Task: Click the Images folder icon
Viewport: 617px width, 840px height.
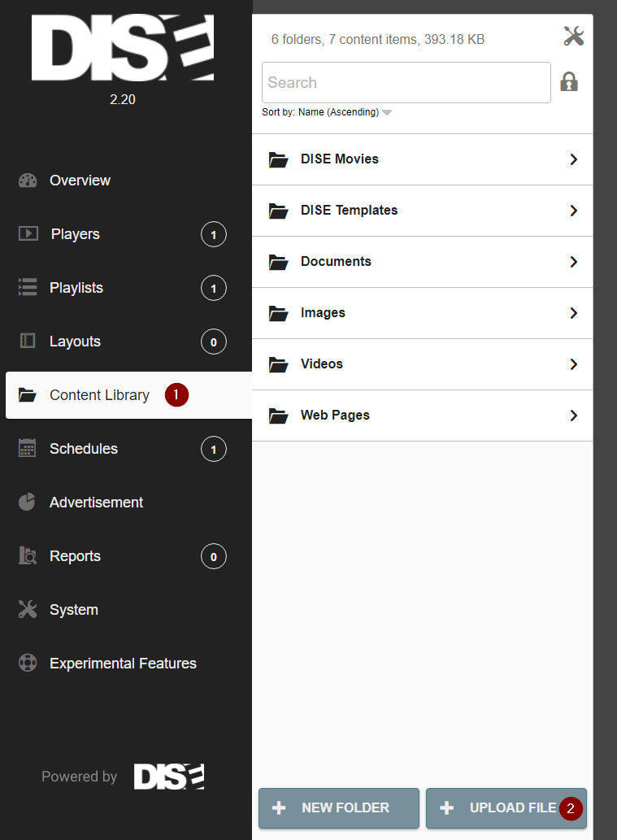Action: pyautogui.click(x=278, y=313)
